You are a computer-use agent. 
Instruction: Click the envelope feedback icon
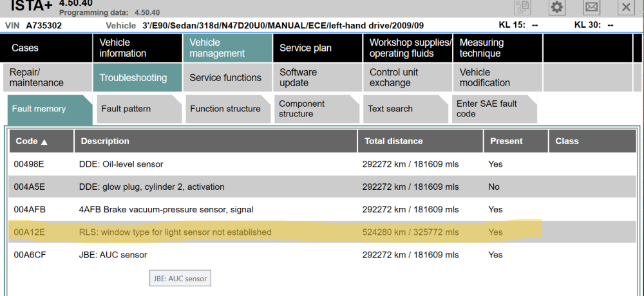pos(591,7)
